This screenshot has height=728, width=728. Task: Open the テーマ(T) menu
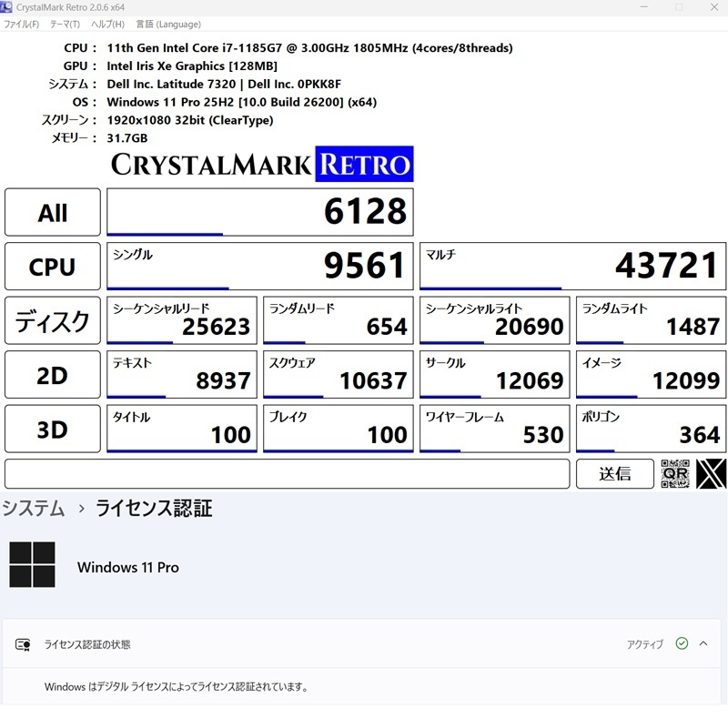(x=65, y=25)
